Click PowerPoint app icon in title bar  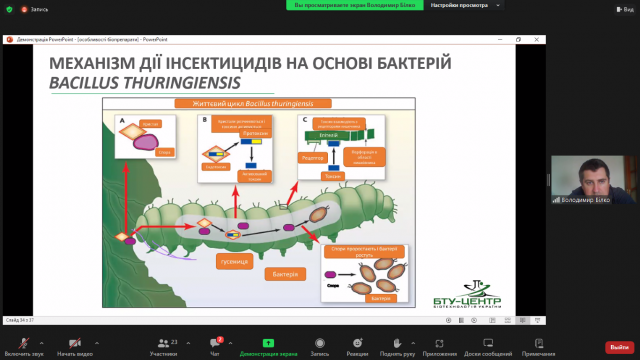point(10,40)
